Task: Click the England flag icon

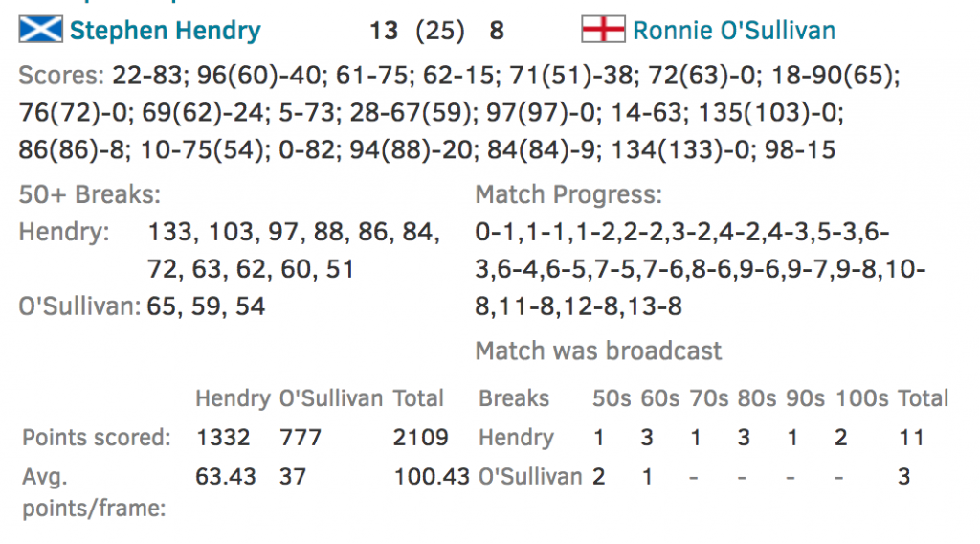Action: pos(603,30)
